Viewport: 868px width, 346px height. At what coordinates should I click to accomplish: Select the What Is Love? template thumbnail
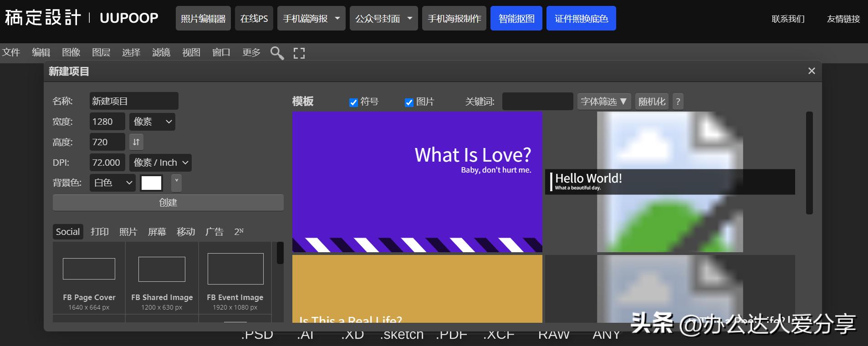[417, 182]
